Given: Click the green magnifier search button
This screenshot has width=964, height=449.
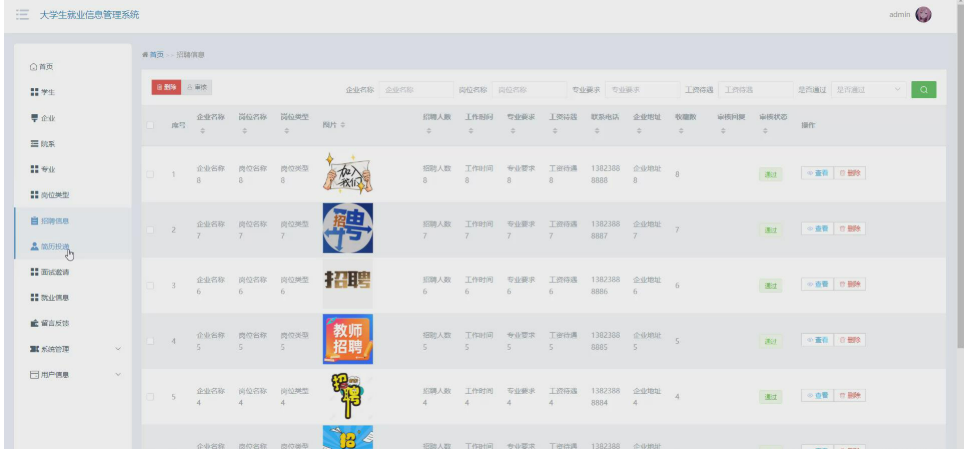Looking at the screenshot, I should click(923, 89).
